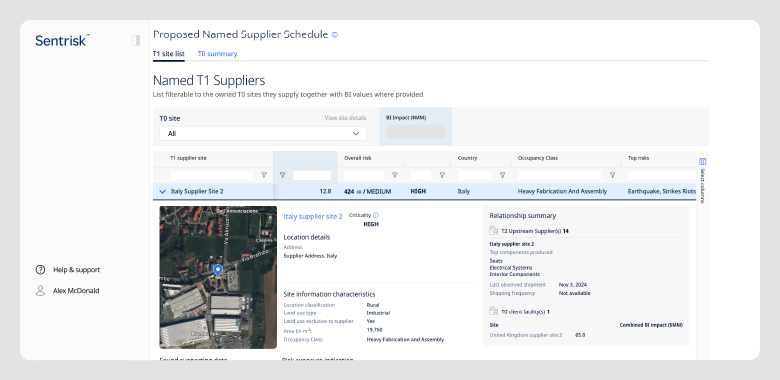Click filter icon left of the 12.8 column input
The height and width of the screenshot is (380, 780).
click(x=282, y=175)
